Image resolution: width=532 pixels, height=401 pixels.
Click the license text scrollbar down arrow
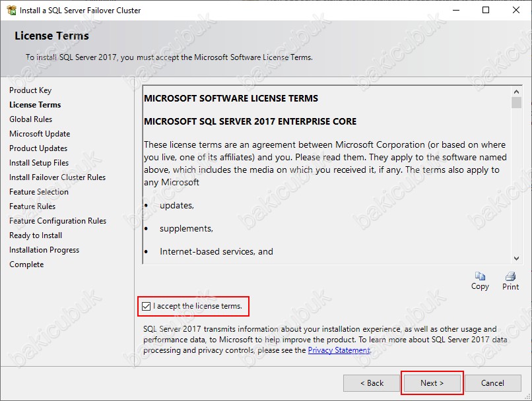(516, 259)
